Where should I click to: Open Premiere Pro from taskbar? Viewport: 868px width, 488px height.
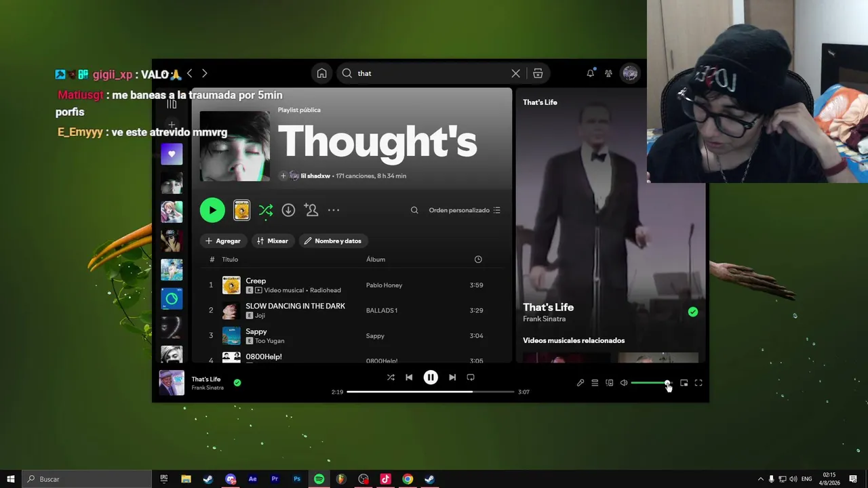(x=275, y=479)
